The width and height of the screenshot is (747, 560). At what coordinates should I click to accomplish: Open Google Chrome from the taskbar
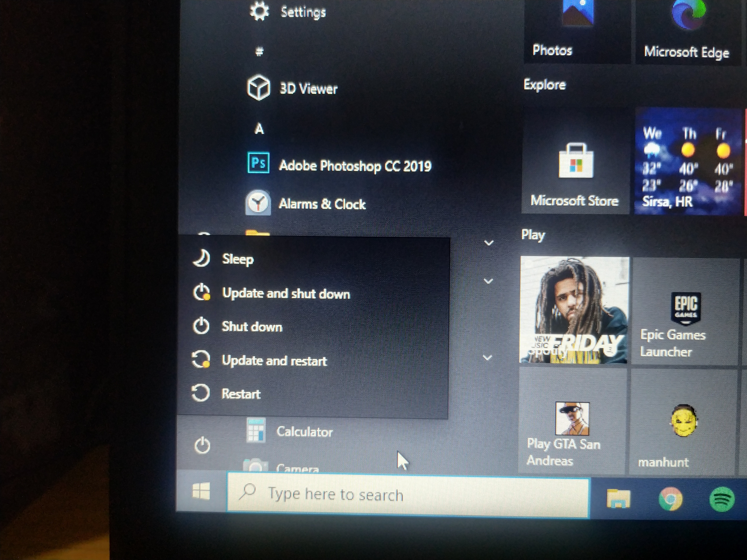[670, 499]
